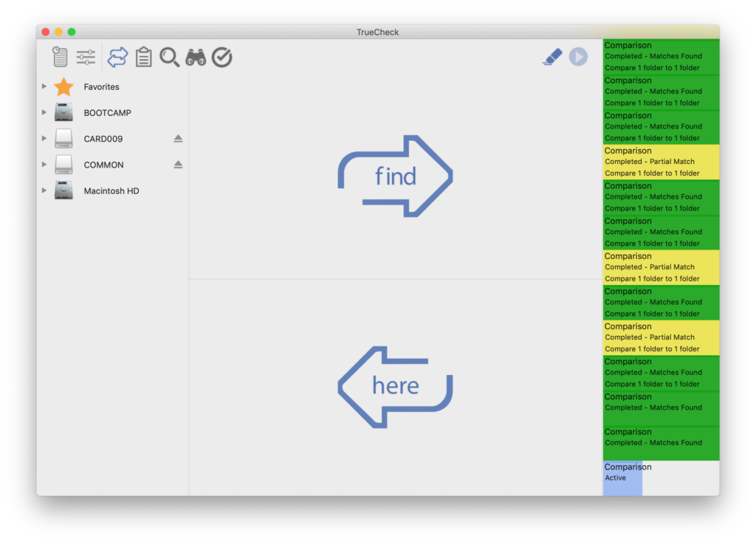Eject the CARD009 volume
Viewport: 756px width, 544px height.
(177, 139)
